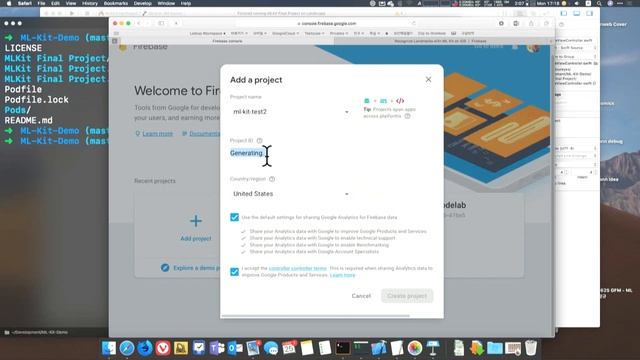The width and height of the screenshot is (640, 360).
Task: Open Microsoft Teams from the Dock
Action: 217,348
